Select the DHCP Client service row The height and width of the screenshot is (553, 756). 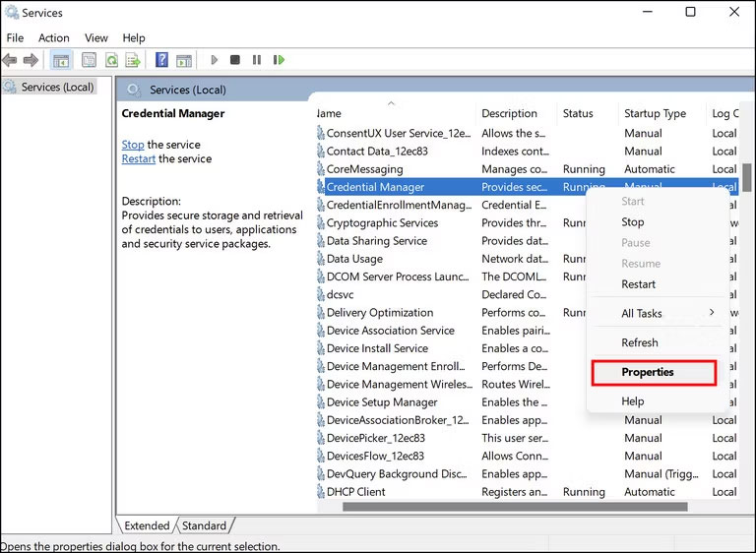pos(356,492)
